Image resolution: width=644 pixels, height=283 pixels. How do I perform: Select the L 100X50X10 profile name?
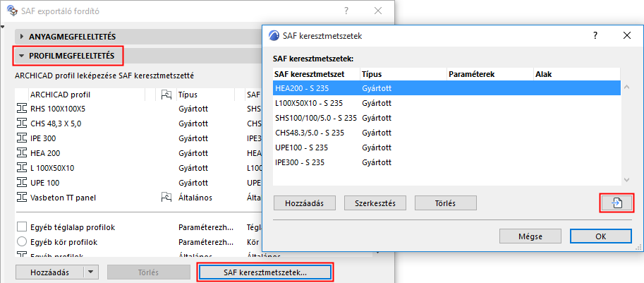[x=52, y=168]
